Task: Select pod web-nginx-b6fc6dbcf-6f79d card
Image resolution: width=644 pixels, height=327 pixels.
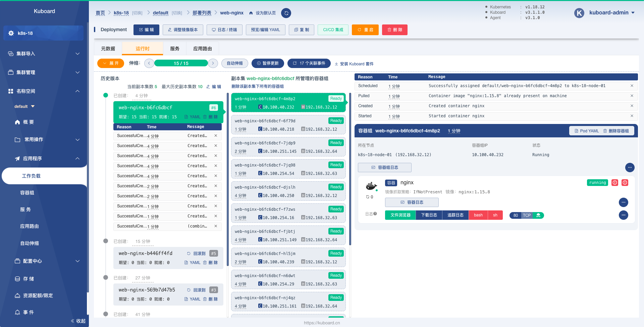Action: 288,125
